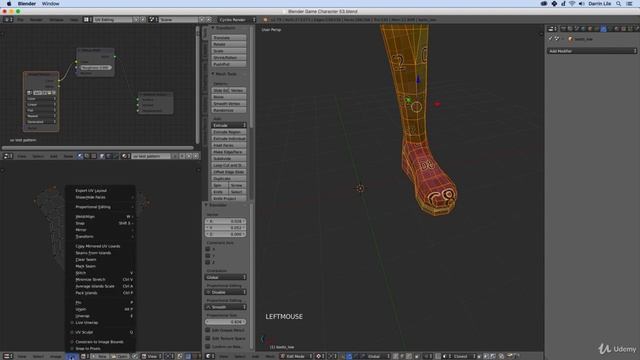Image resolution: width=640 pixels, height=360 pixels.
Task: Open Add Modifier dropdown
Action: click(x=592, y=51)
